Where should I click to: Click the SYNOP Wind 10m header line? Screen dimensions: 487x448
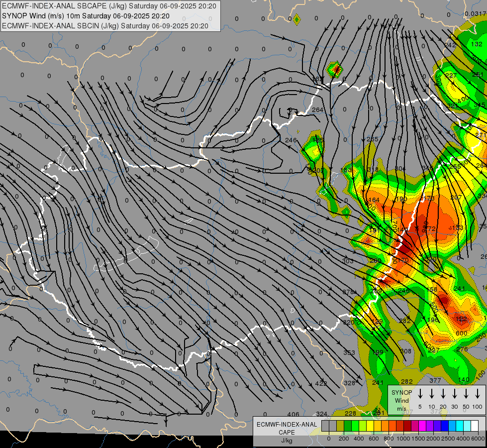[x=86, y=16]
